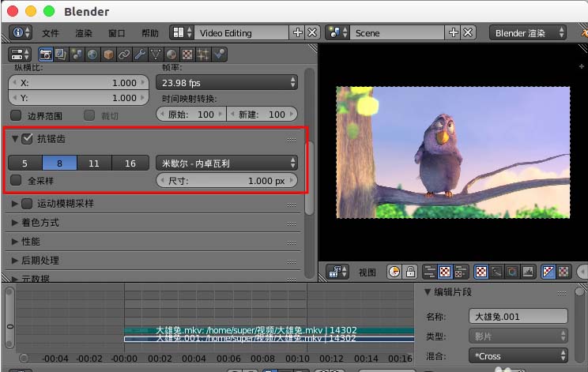Switch to Render Layers properties tab
This screenshot has height=372, width=588.
[x=61, y=54]
